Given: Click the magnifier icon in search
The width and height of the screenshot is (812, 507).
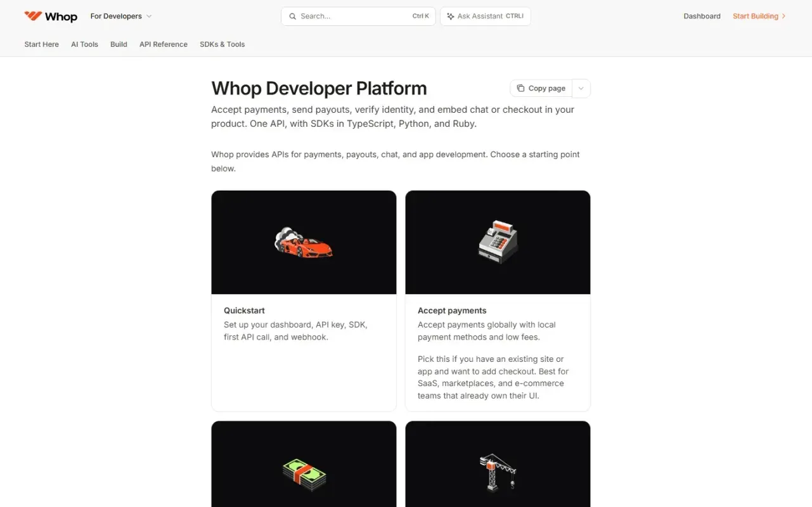Looking at the screenshot, I should [x=293, y=16].
